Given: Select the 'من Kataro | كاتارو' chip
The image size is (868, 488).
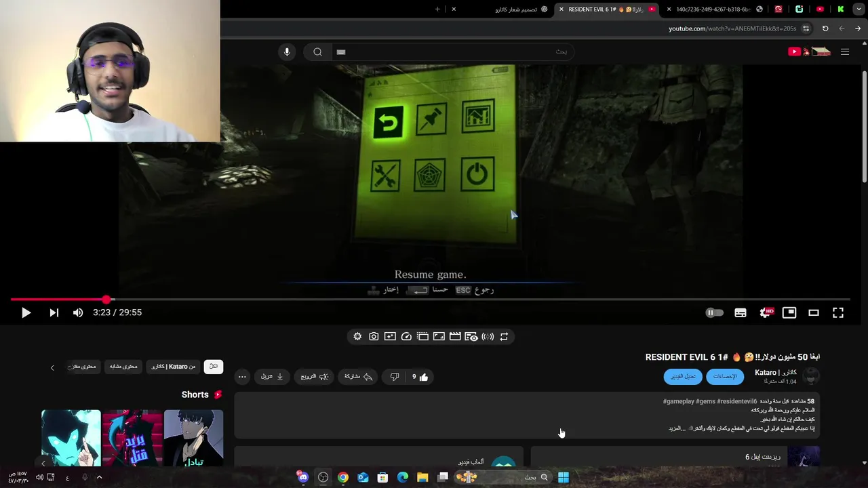Looking at the screenshot, I should click(173, 367).
